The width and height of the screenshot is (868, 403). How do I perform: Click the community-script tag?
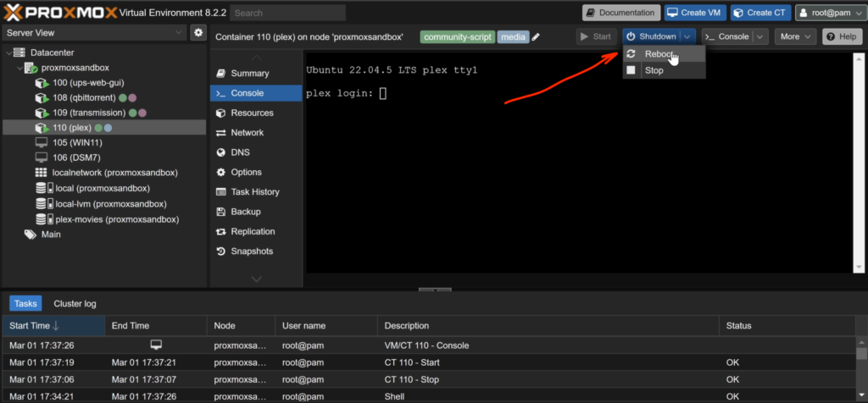coord(457,37)
